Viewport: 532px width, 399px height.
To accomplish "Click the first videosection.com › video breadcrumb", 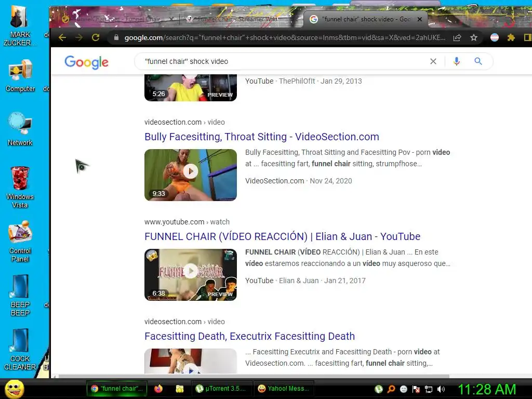I will (184, 122).
